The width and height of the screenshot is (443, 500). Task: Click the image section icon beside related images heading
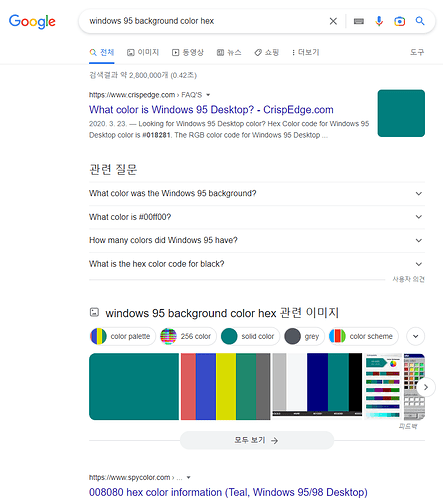click(94, 312)
